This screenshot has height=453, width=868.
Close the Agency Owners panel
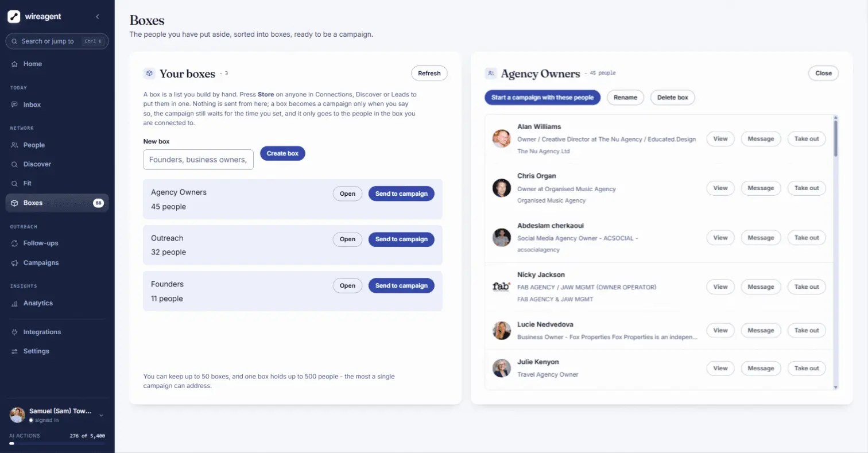pyautogui.click(x=823, y=73)
